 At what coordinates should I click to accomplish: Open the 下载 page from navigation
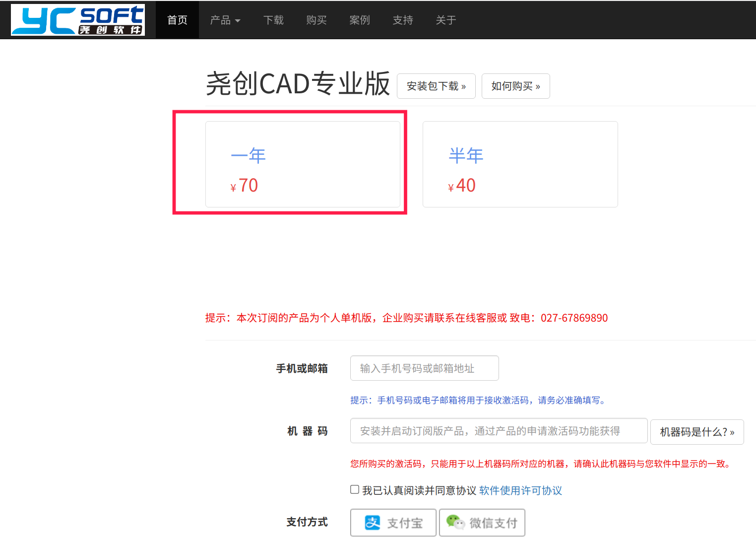point(273,20)
